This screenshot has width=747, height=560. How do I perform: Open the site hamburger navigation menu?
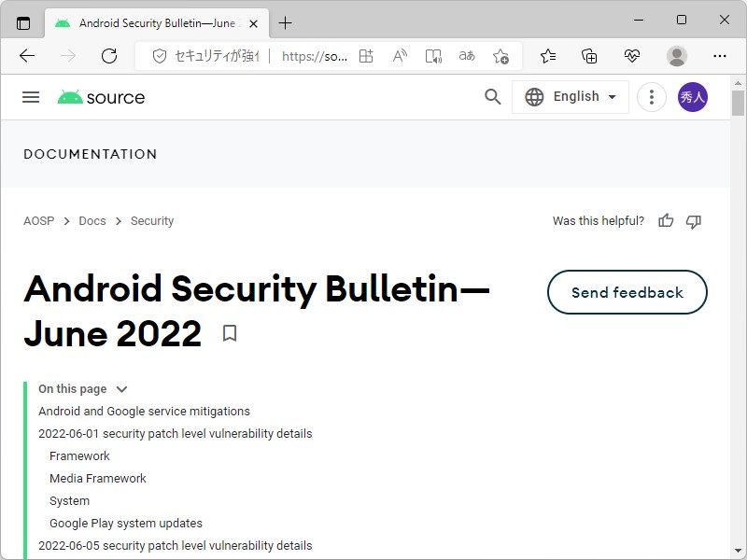(x=31, y=96)
